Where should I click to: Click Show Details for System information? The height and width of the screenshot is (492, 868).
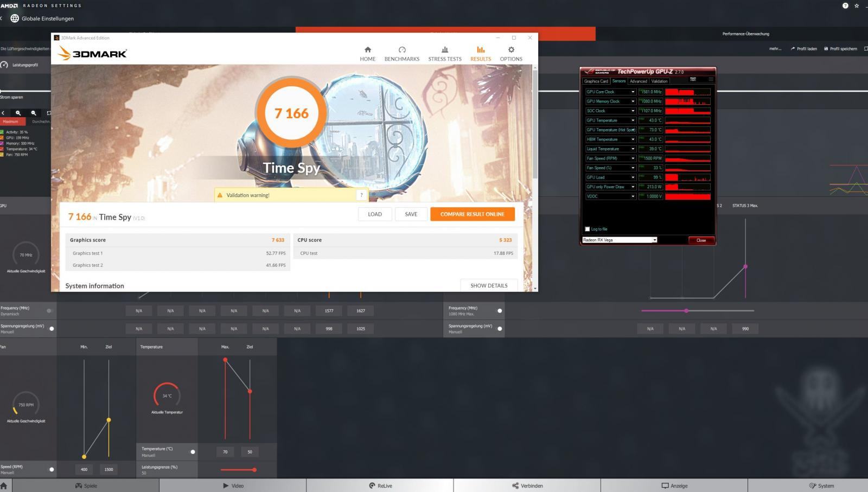[489, 285]
